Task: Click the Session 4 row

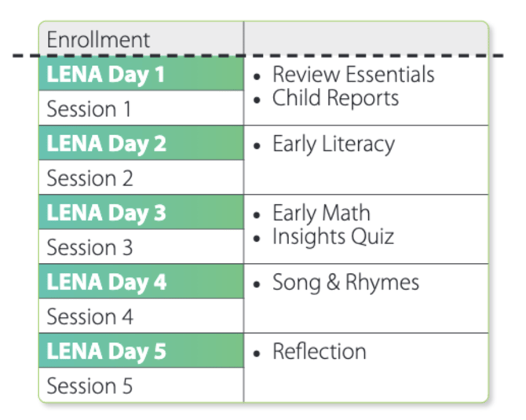Action: click(89, 316)
